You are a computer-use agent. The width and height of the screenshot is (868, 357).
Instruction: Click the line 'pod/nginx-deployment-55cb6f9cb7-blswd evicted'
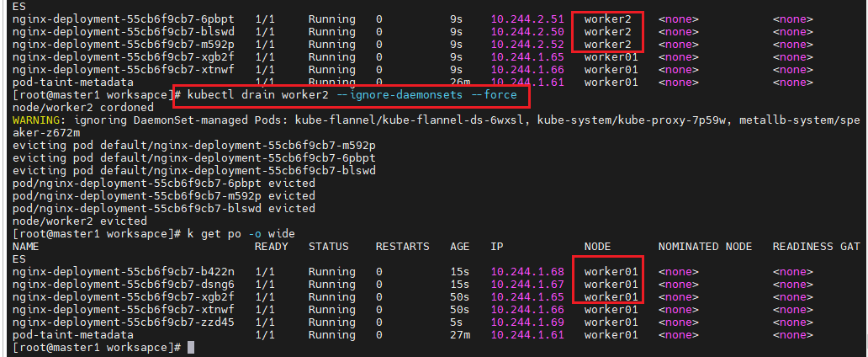[x=164, y=209]
